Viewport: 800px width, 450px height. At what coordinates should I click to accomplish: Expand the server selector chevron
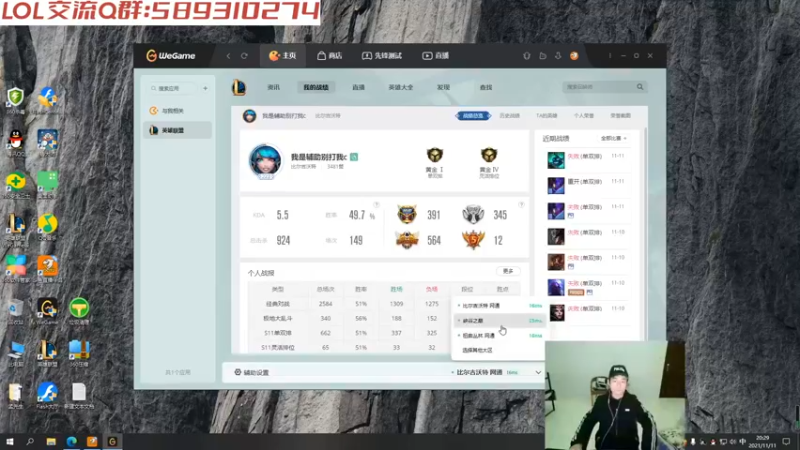(538, 372)
